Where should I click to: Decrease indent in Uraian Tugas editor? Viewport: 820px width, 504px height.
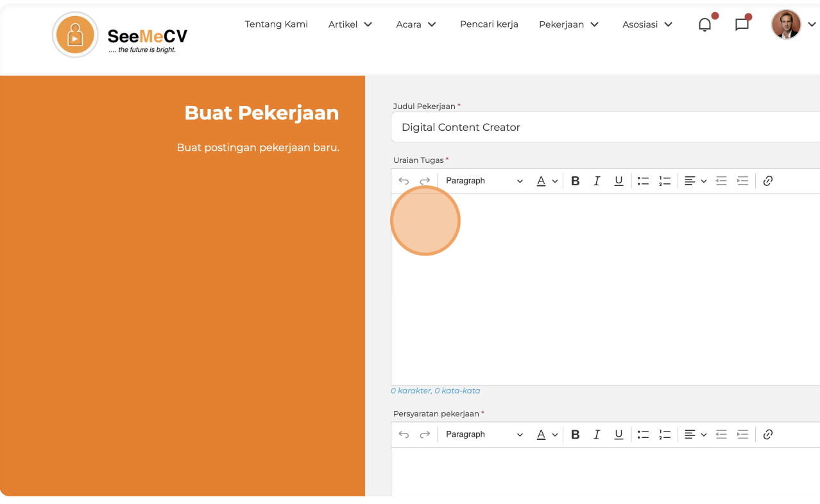point(721,181)
